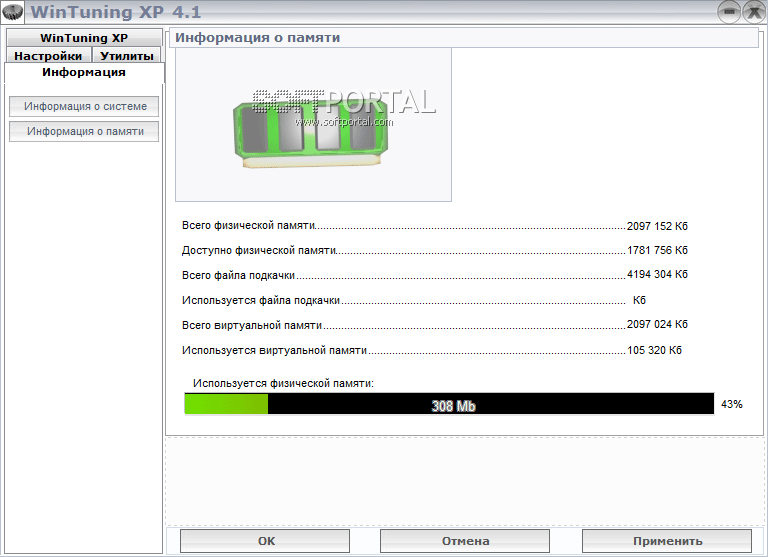Click the physical memory usage bar
This screenshot has width=768, height=557.
click(x=449, y=404)
